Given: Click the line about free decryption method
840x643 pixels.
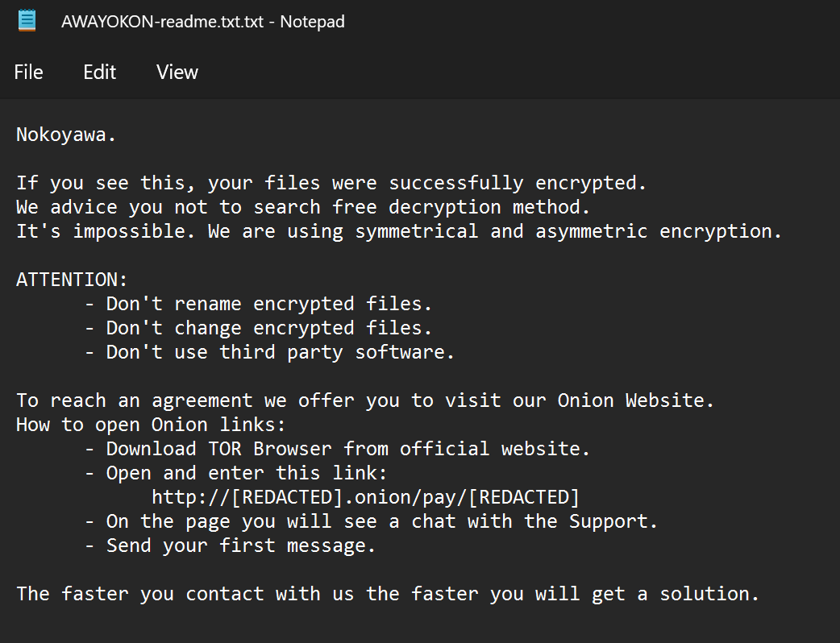Looking at the screenshot, I should 303,208.
